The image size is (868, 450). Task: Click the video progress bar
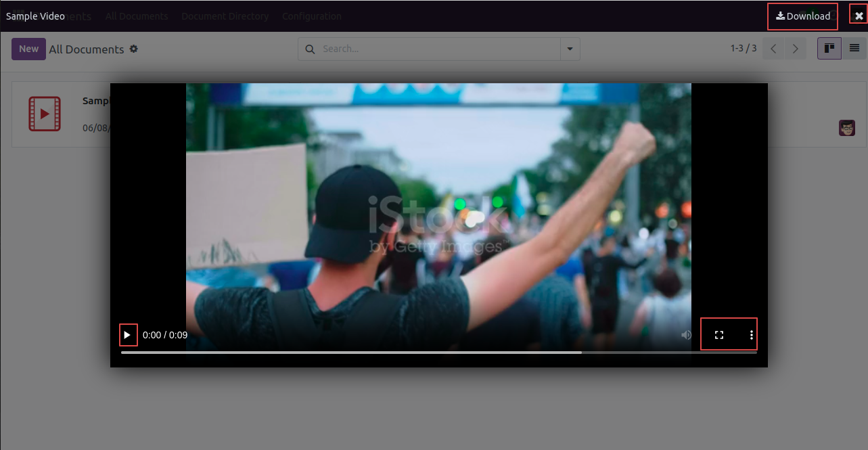tap(439, 353)
